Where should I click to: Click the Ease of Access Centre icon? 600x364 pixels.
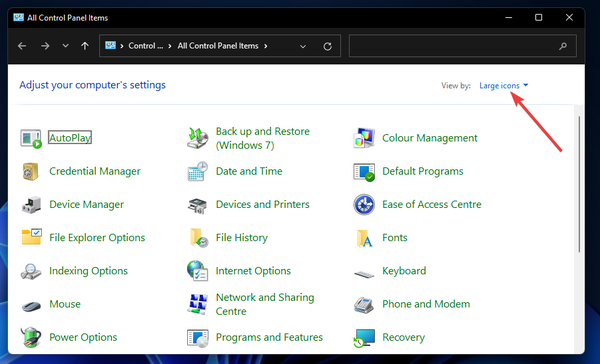(364, 205)
